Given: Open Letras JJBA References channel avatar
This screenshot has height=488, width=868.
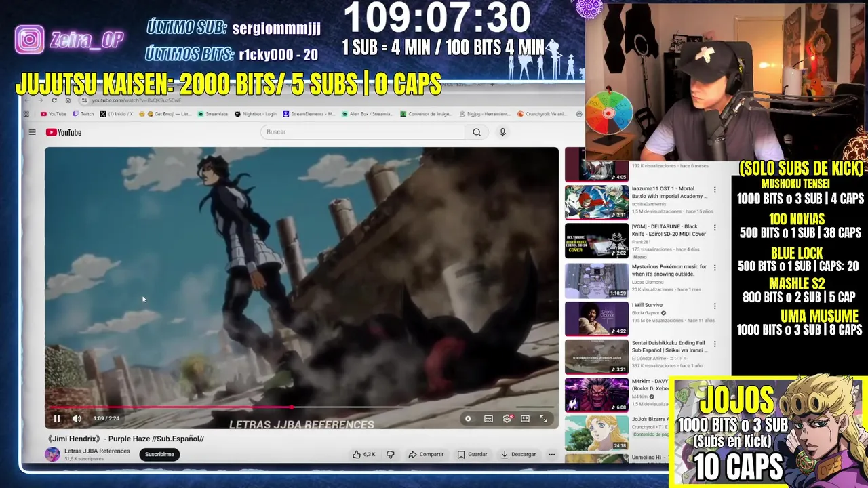Looking at the screenshot, I should click(x=52, y=454).
